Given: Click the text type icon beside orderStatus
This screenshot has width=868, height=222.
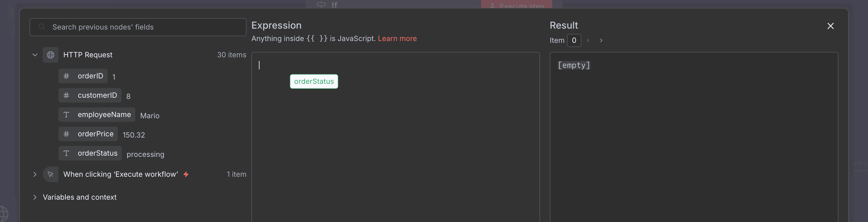Looking at the screenshot, I should [66, 153].
